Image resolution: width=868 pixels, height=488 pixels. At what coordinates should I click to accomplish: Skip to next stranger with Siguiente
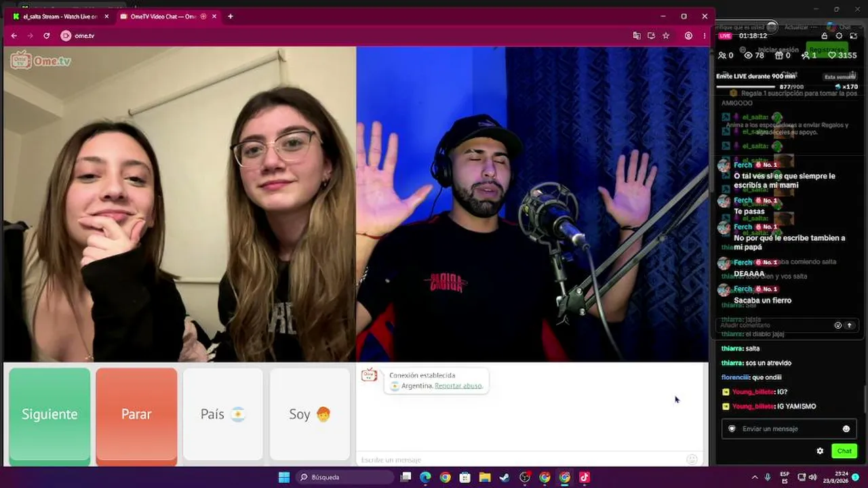[x=50, y=415]
